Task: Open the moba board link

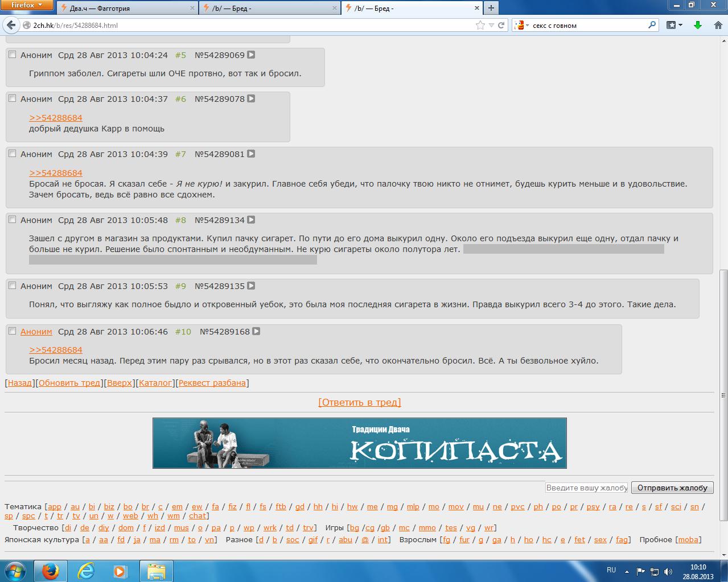Action: tap(688, 539)
